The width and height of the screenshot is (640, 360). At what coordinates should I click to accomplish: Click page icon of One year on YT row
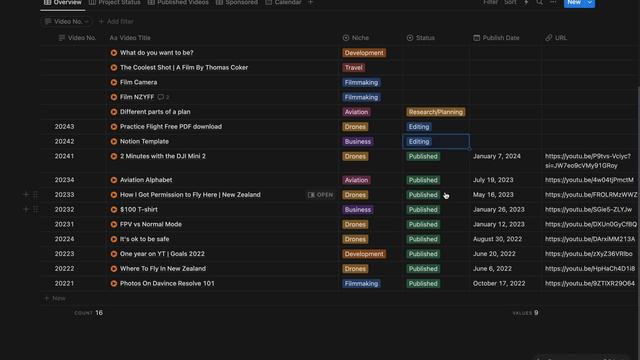tap(114, 253)
